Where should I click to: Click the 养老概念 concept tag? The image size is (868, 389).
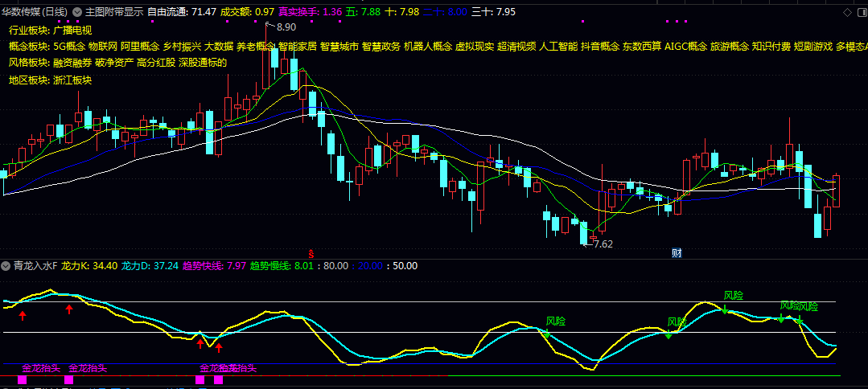(256, 47)
